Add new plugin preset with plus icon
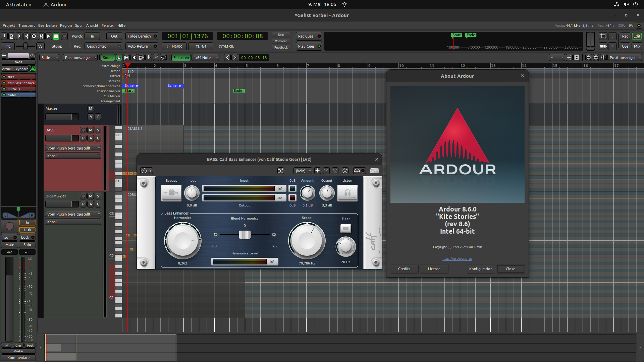 click(317, 171)
